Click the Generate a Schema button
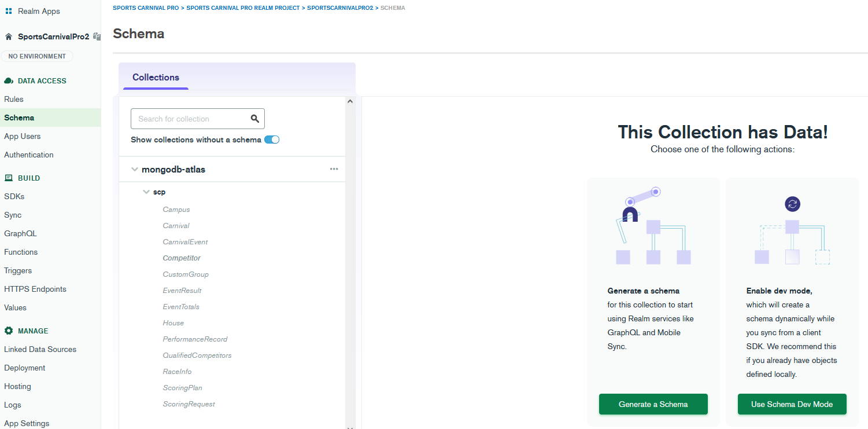Viewport: 868px width, 429px height. pos(653,404)
